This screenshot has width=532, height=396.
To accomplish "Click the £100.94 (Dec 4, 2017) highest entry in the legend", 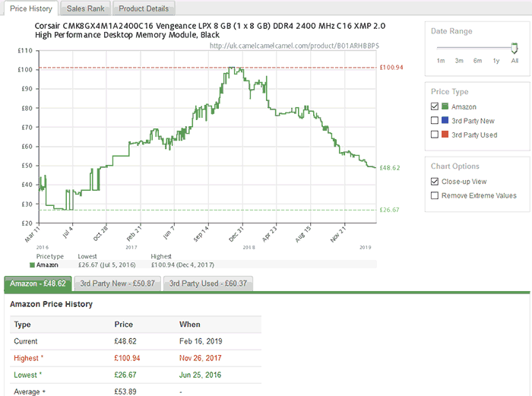I will pyautogui.click(x=182, y=265).
